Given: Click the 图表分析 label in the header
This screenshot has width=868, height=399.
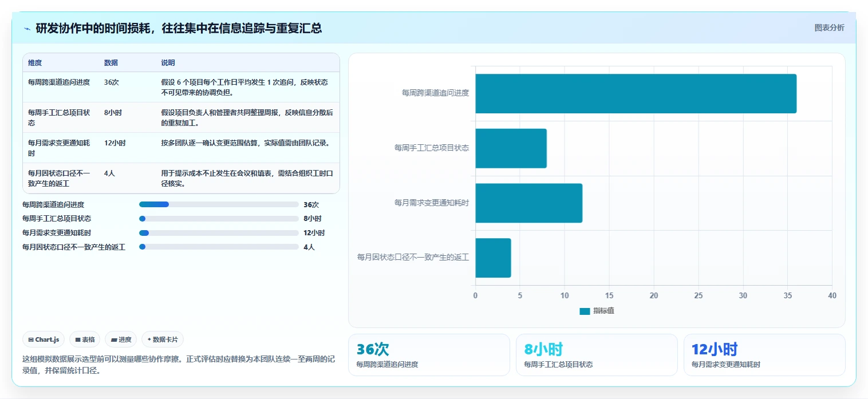Looking at the screenshot, I should click(x=829, y=27).
